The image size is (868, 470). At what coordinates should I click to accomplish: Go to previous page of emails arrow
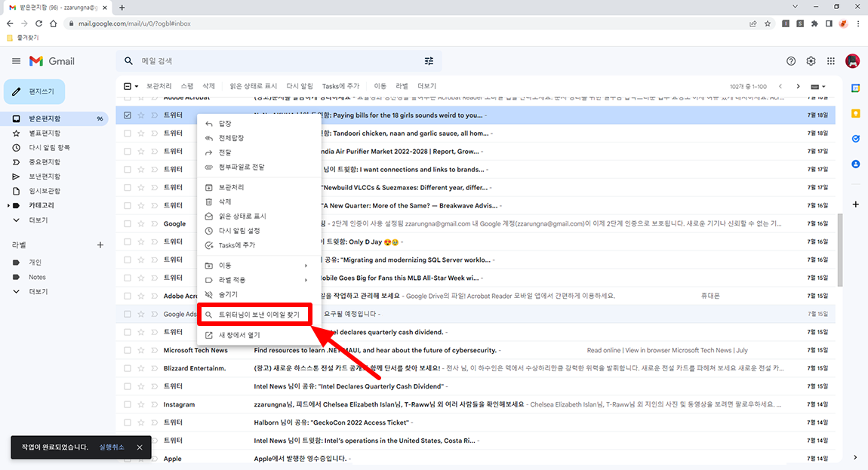tap(780, 86)
